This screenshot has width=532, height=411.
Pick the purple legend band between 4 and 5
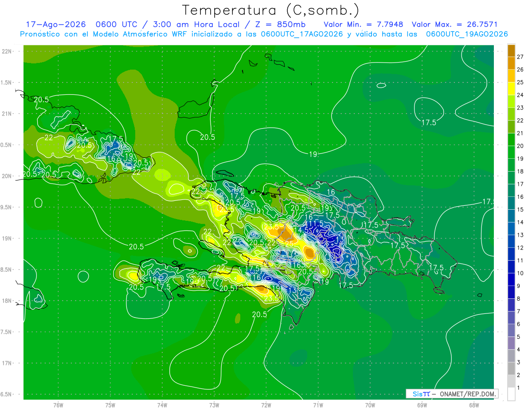pos(512,343)
